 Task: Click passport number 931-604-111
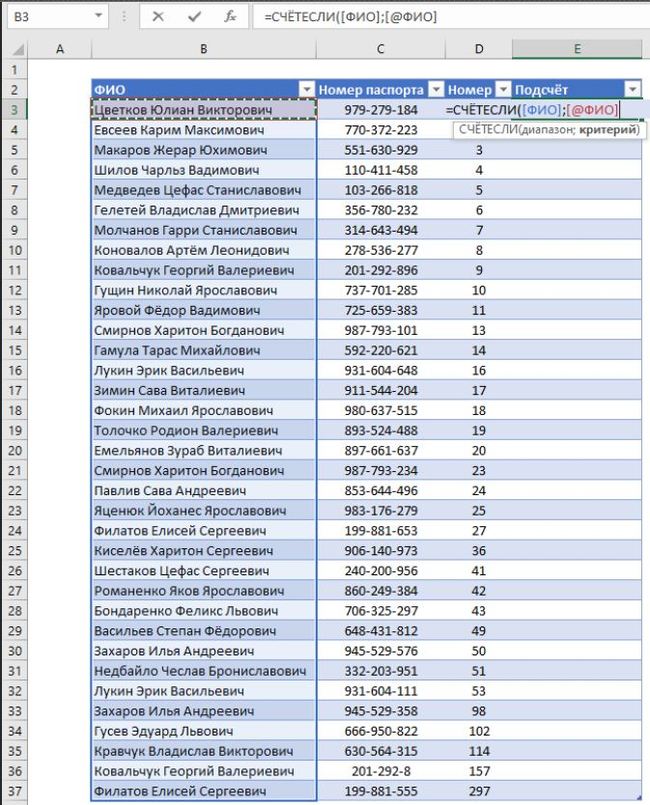381,691
